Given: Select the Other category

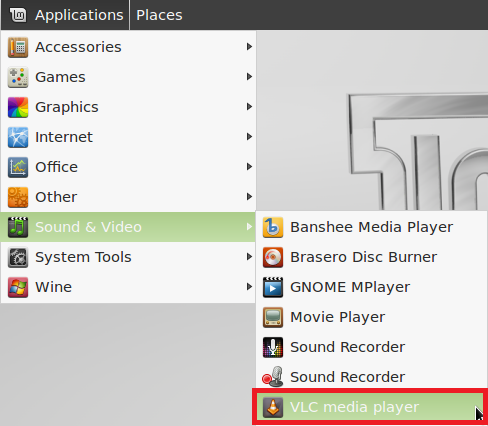Looking at the screenshot, I should [x=128, y=197].
